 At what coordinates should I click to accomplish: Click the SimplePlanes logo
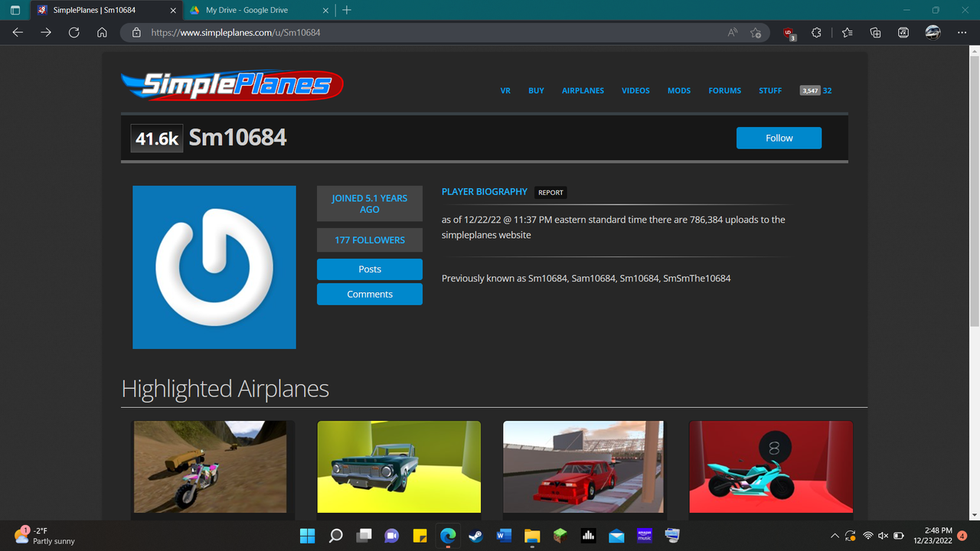click(x=232, y=86)
